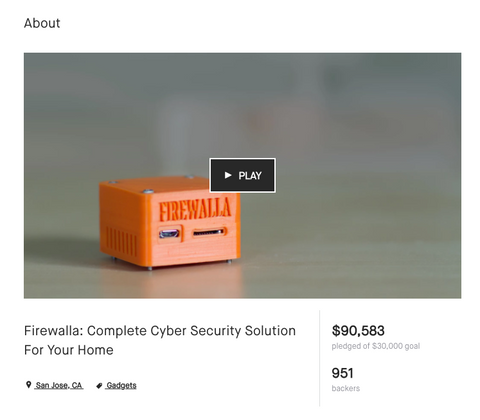Click the micro USB port on the box

pos(169,234)
